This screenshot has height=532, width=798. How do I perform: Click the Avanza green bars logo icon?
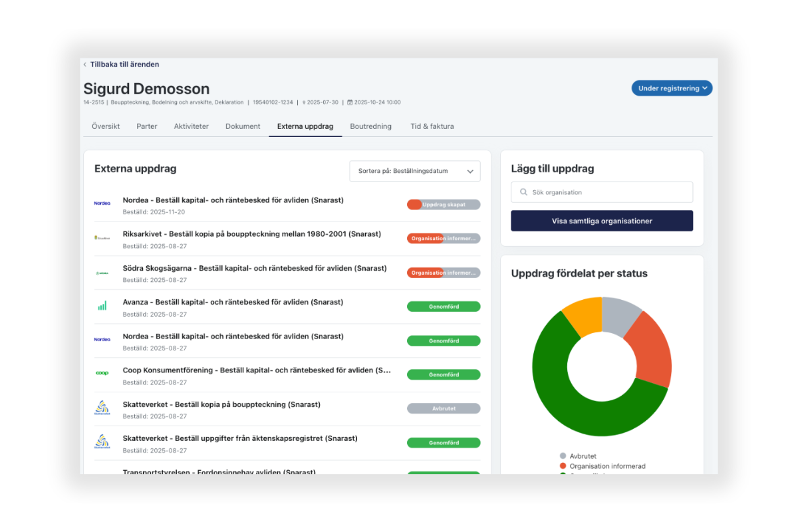[102, 306]
